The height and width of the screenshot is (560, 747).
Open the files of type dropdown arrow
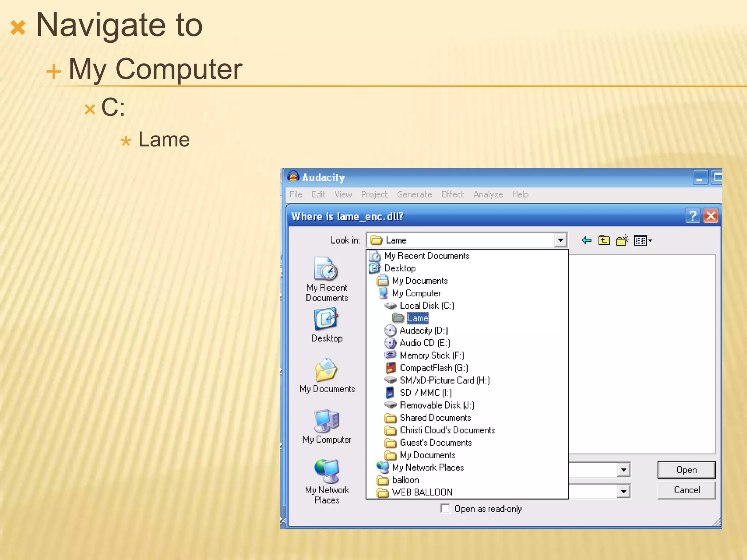point(623,491)
